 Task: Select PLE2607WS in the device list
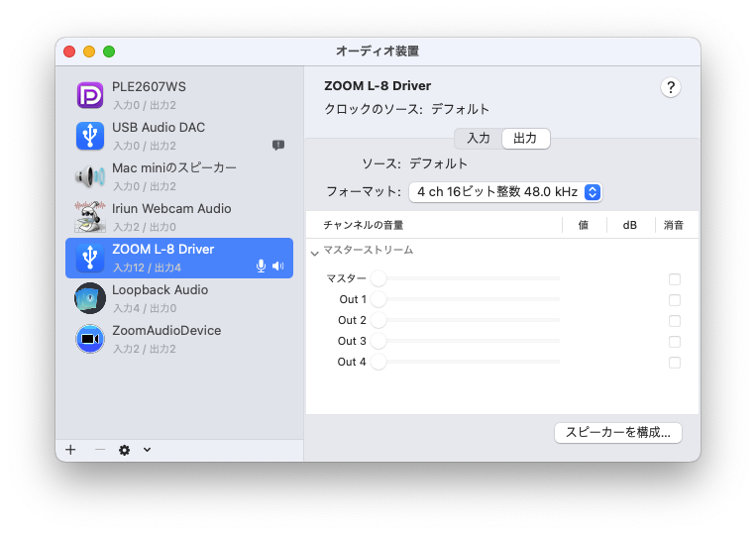point(179,95)
